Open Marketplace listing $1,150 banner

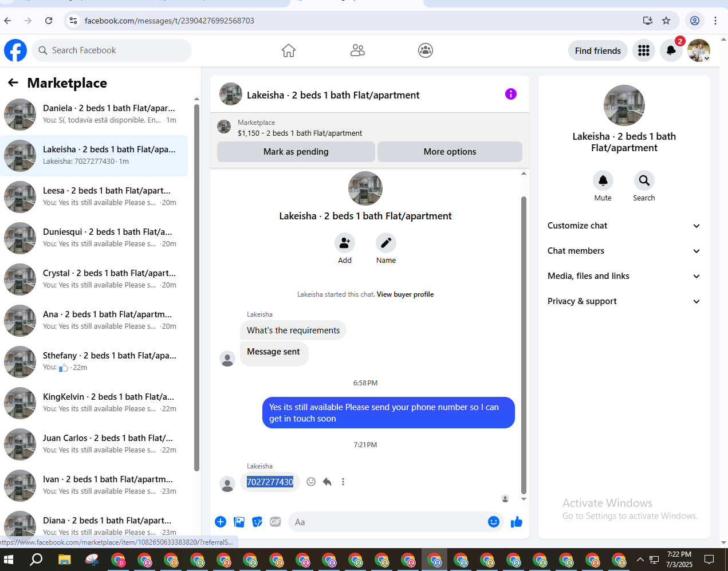369,128
